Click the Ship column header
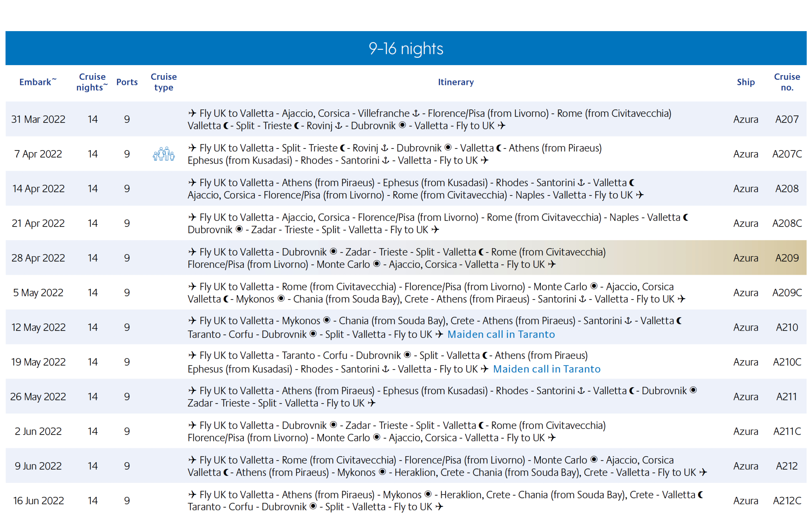This screenshot has height=523, width=812. 746,82
